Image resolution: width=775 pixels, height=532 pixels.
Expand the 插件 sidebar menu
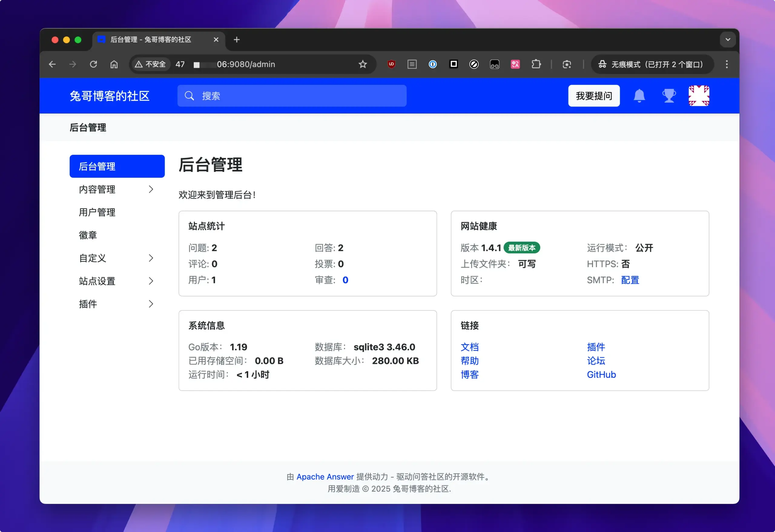pos(117,304)
